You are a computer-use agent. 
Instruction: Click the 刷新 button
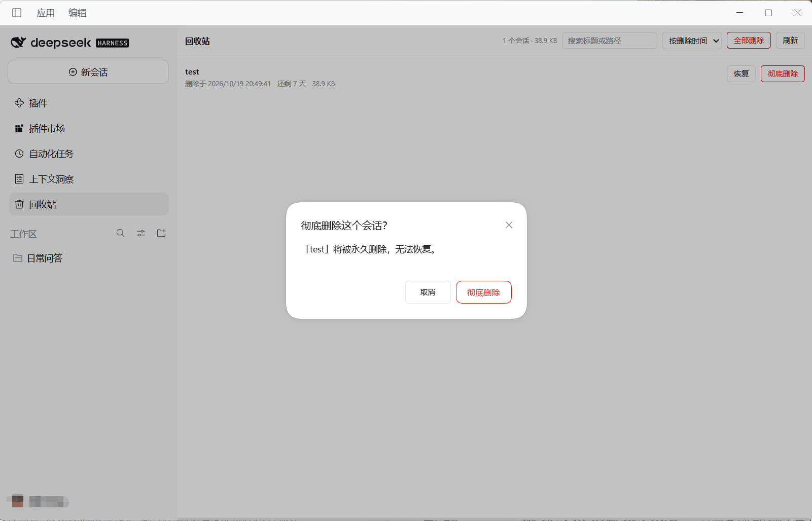click(x=790, y=41)
